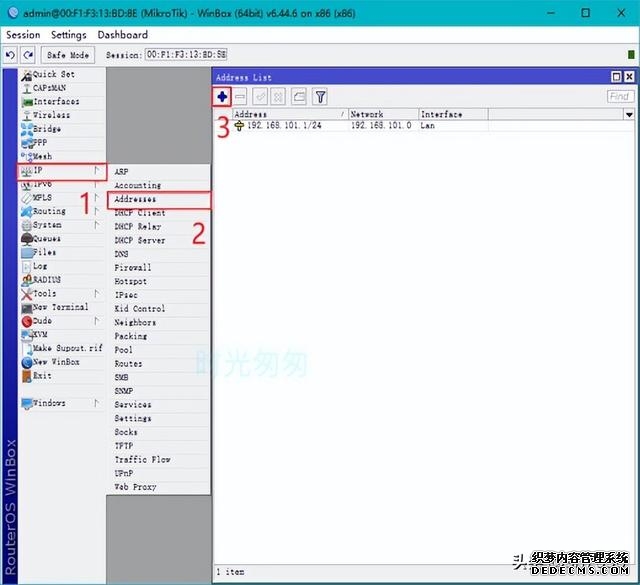Expand the Routing submenu
The image size is (640, 585).
pyautogui.click(x=62, y=211)
